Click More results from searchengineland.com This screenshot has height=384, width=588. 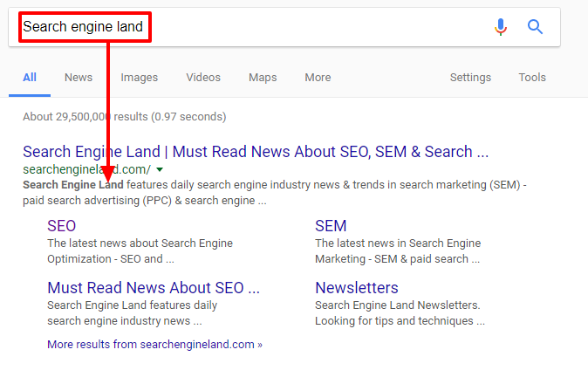coord(154,344)
